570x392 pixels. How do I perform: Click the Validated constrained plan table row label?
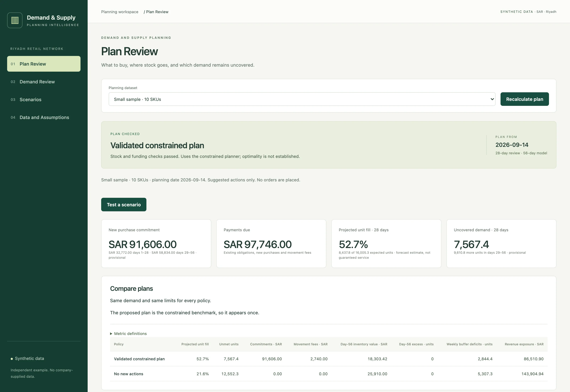click(x=139, y=359)
